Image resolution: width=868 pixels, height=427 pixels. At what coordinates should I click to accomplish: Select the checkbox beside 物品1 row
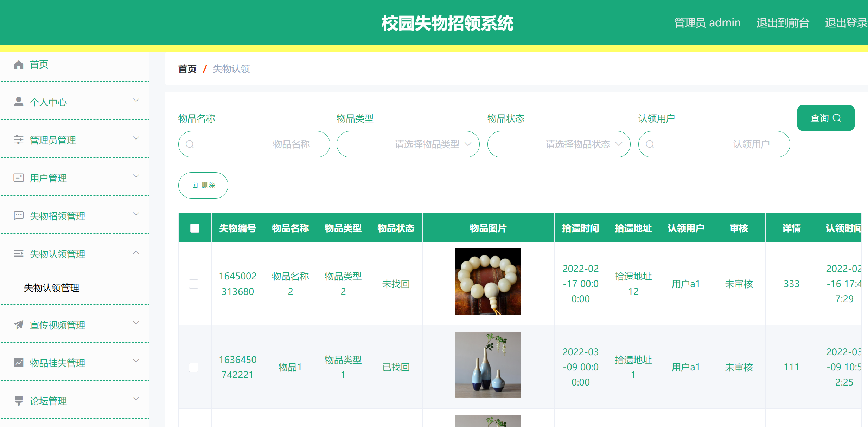click(x=193, y=367)
